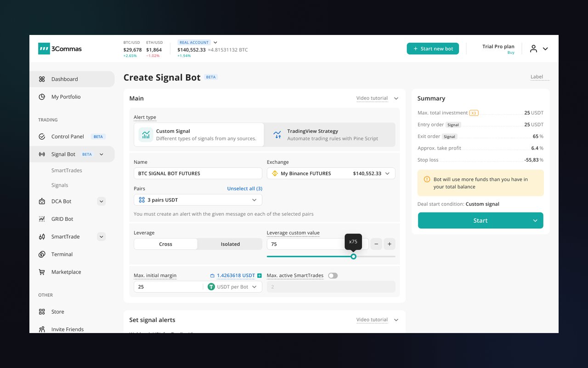Click the green plus icon beside 1.4263618 USDT
This screenshot has width=588, height=368.
(x=260, y=276)
